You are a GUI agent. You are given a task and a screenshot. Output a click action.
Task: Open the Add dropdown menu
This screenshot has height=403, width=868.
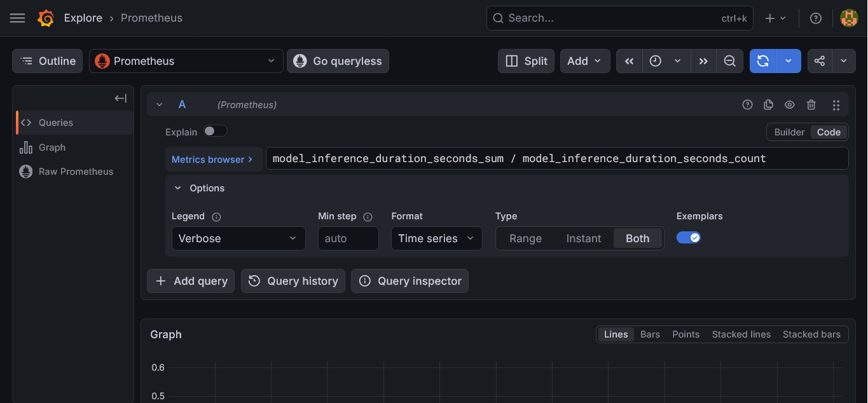click(x=585, y=61)
